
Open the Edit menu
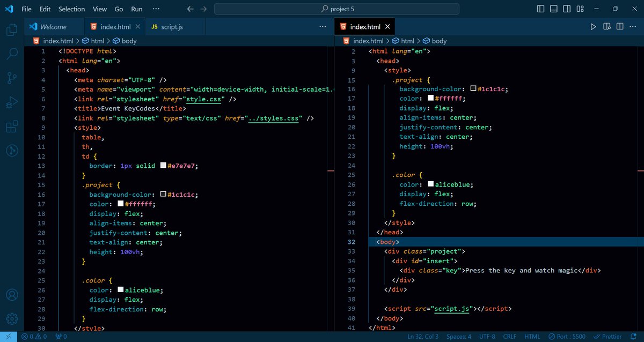(x=45, y=9)
